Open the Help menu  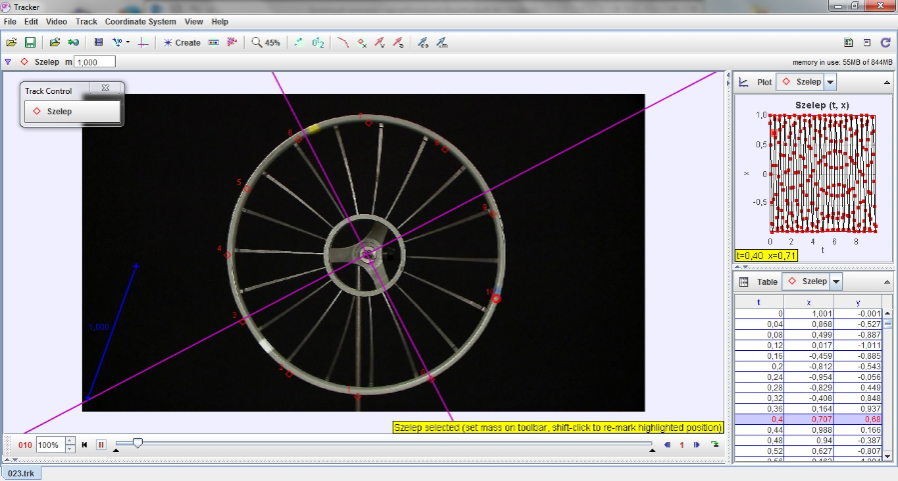(x=219, y=22)
